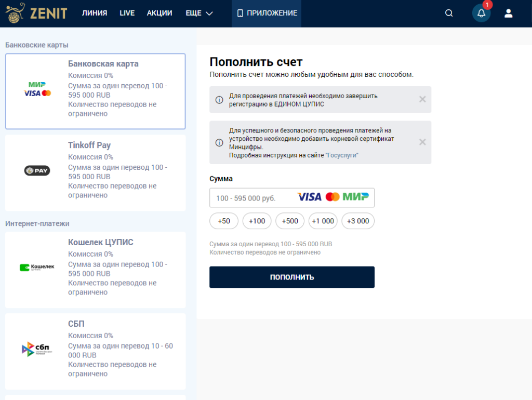Add +100 to the amount
532x400 pixels.
[257, 221]
